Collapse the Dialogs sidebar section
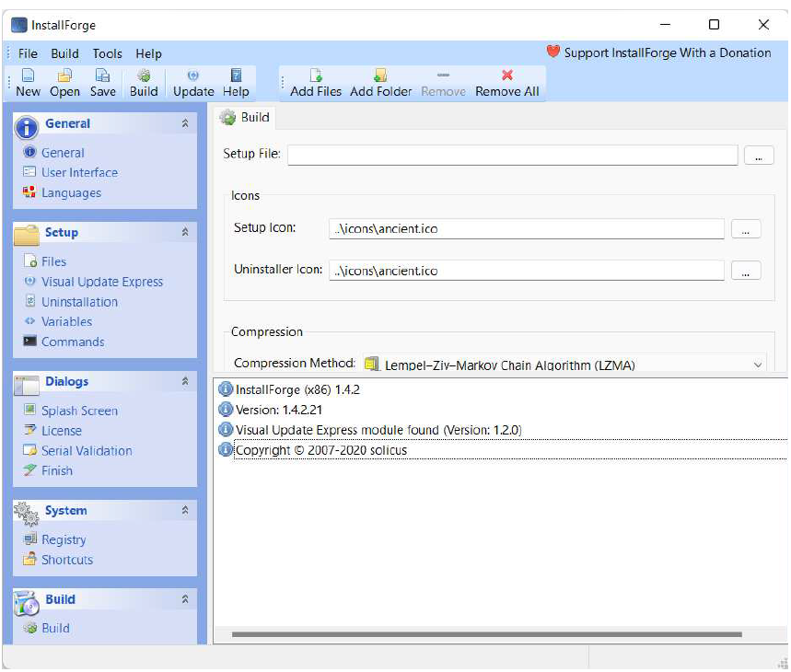791x672 pixels. [x=185, y=381]
